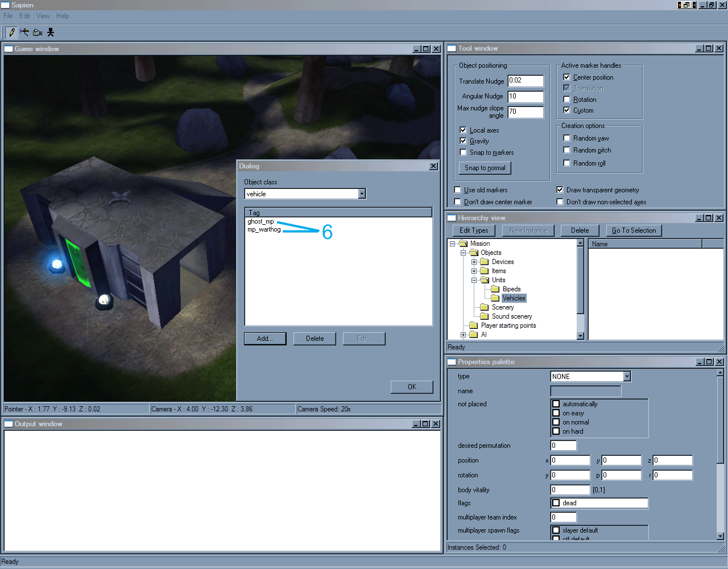The image size is (728, 569).
Task: Click the Sapien application icon in title bar
Action: pyautogui.click(x=5, y=5)
